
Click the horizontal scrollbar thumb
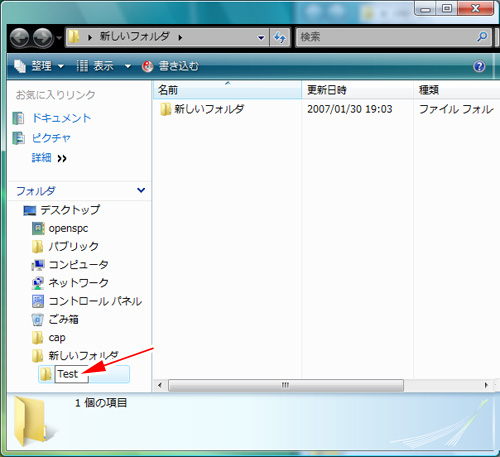[x=286, y=385]
